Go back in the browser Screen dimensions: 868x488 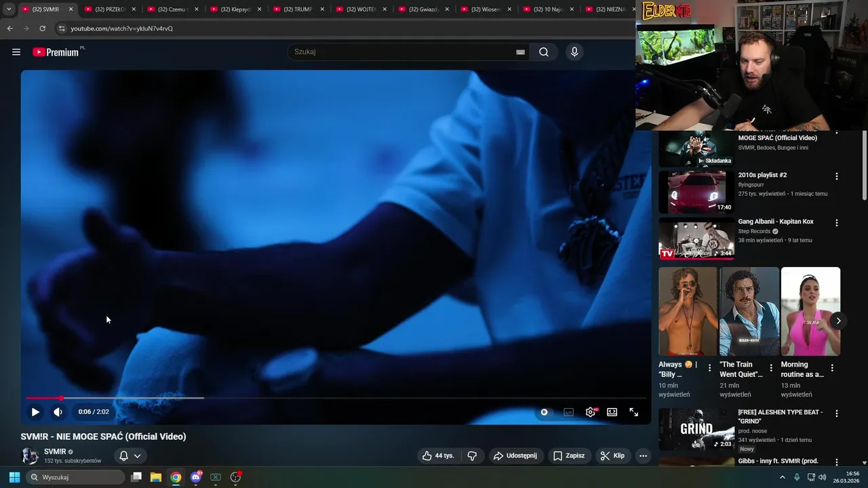[x=9, y=28]
